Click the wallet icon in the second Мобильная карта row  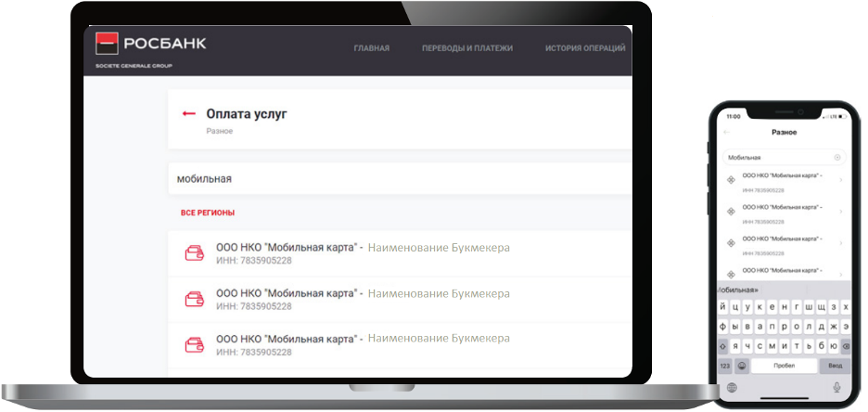(195, 300)
